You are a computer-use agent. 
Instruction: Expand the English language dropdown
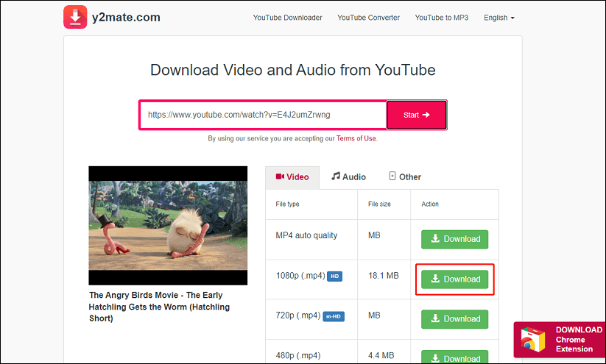(499, 18)
